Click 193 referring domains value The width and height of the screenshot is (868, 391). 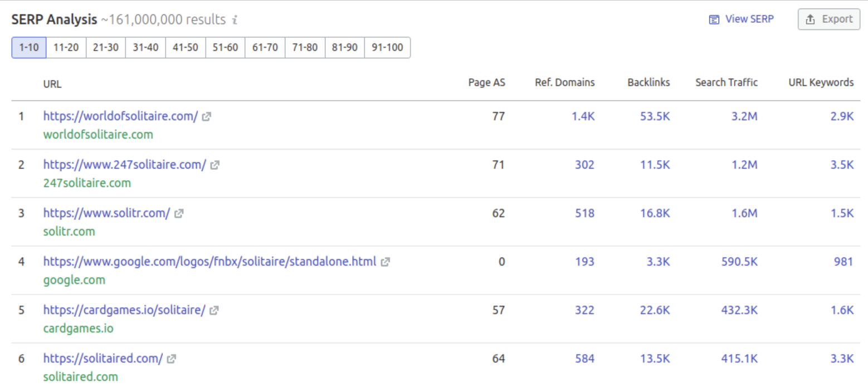point(585,262)
